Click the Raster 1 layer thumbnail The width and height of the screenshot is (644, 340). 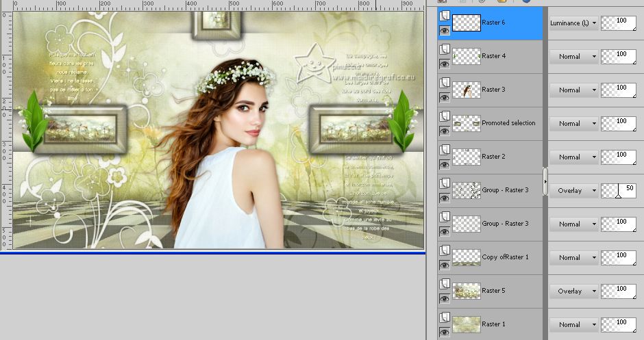click(x=466, y=324)
